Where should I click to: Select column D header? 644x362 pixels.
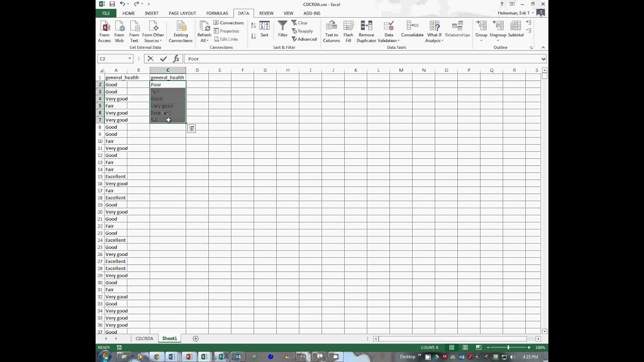(197, 70)
